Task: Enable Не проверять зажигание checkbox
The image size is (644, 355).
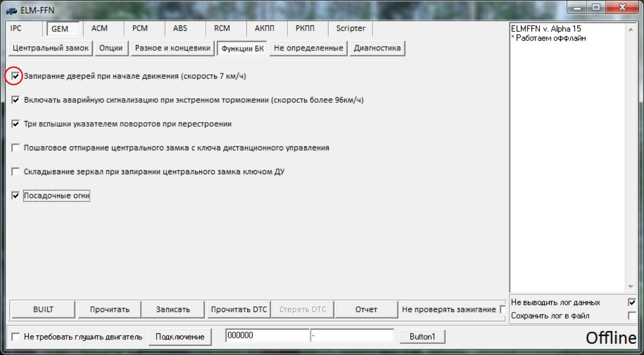Action: (x=503, y=309)
